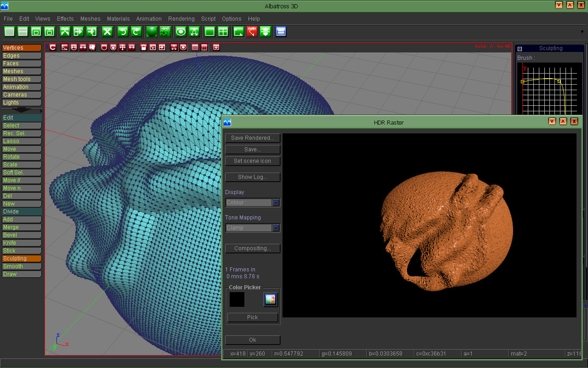Click the single-pane view layout icon
This screenshot has width=588, height=368.
click(x=209, y=32)
